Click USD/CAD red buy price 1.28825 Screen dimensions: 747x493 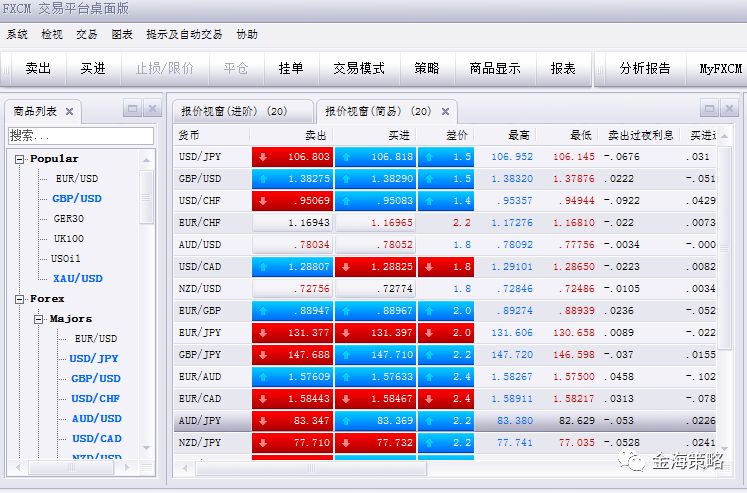[x=375, y=267]
